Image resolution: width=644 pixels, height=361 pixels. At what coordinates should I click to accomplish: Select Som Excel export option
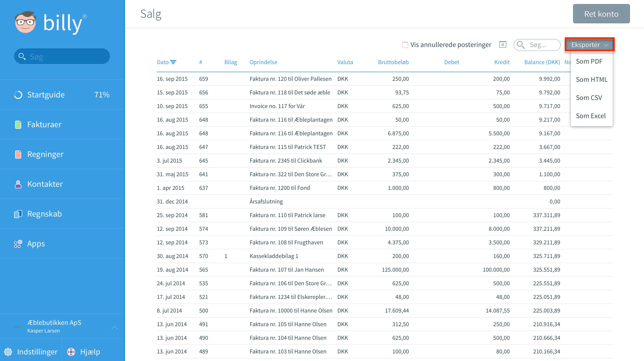[592, 116]
